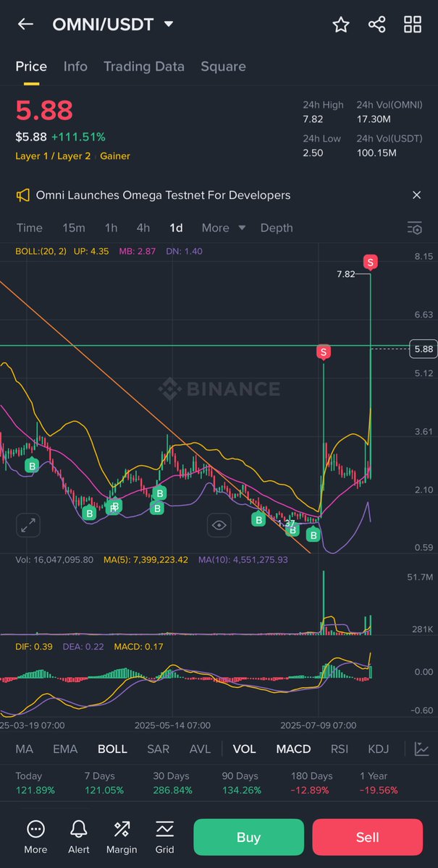Open the share icon
Viewport: 438px width, 868px height.
click(x=376, y=25)
